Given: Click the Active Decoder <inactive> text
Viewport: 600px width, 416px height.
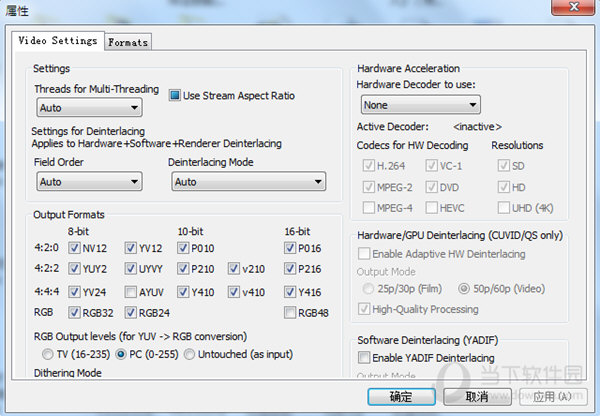Looking at the screenshot, I should 477,127.
